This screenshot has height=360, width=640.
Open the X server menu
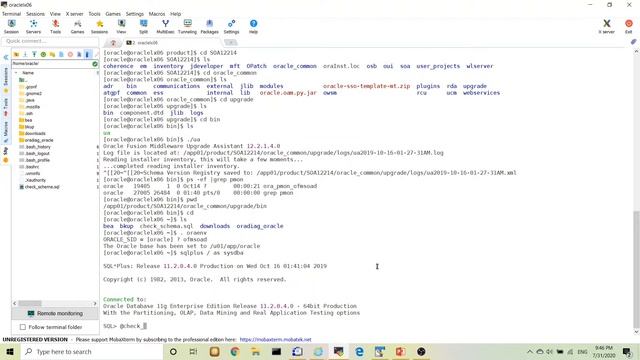pyautogui.click(x=74, y=14)
